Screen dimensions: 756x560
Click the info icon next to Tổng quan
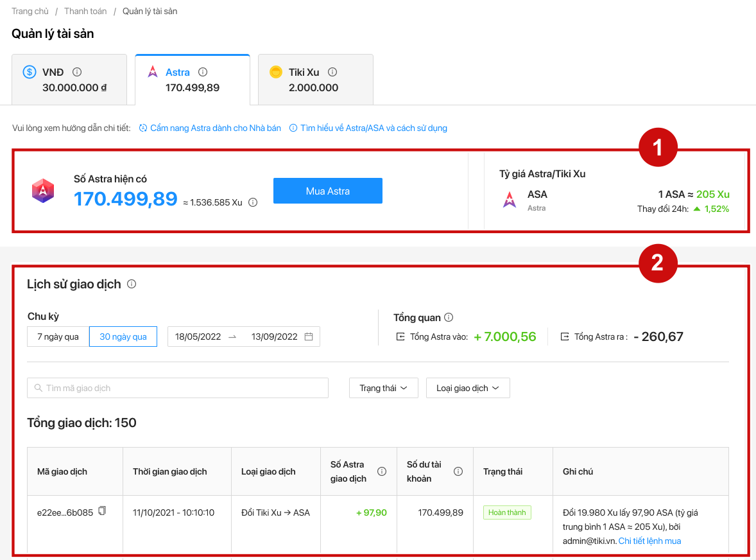tap(449, 317)
